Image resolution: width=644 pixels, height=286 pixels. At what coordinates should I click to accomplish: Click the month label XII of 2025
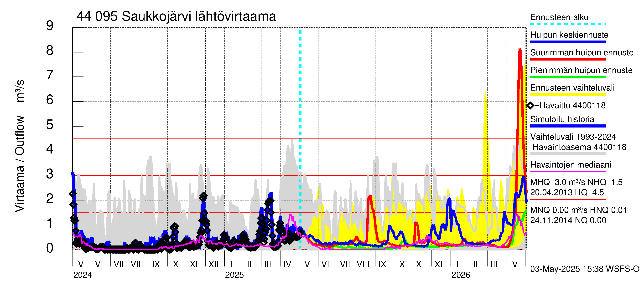[x=440, y=264]
